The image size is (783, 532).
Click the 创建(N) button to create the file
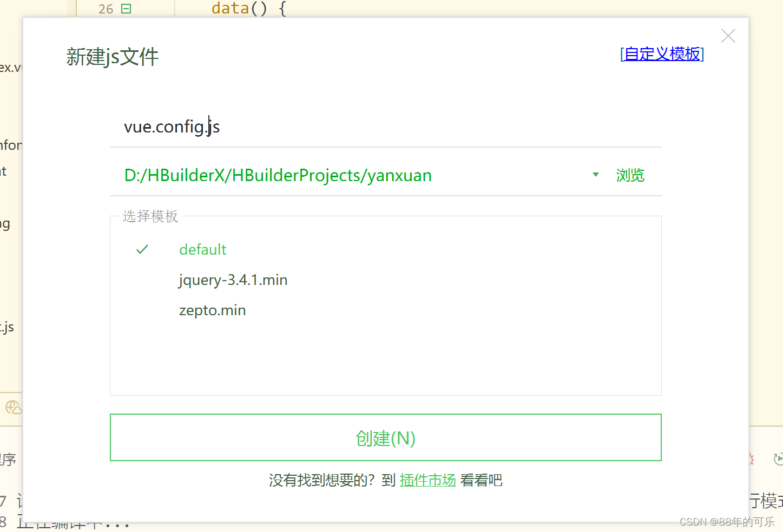click(385, 438)
